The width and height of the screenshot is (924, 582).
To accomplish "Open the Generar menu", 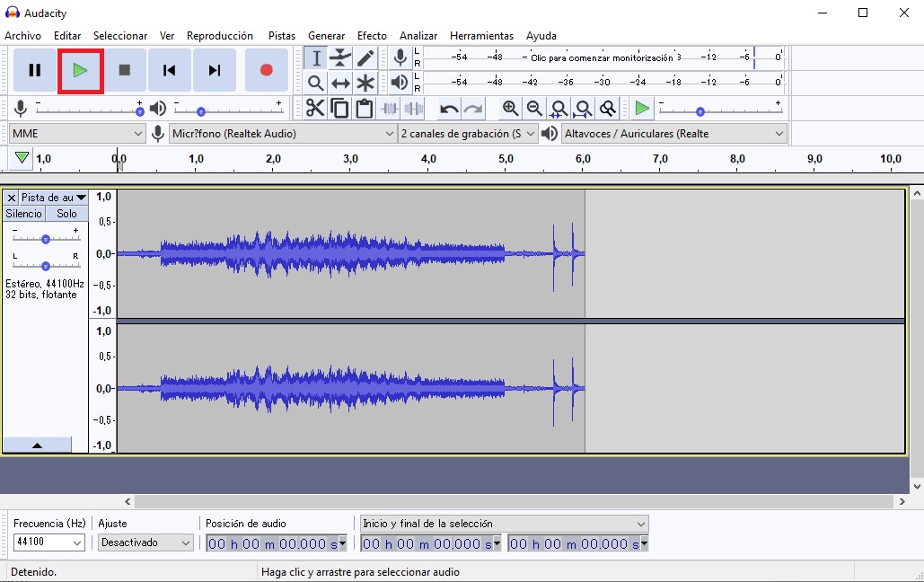I will coord(326,35).
